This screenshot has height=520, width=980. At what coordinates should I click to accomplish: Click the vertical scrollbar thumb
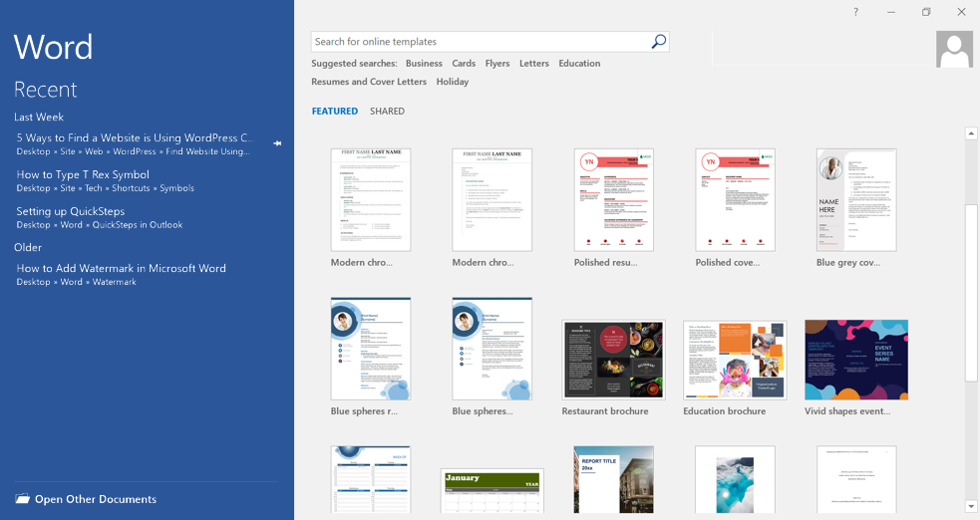[x=971, y=292]
